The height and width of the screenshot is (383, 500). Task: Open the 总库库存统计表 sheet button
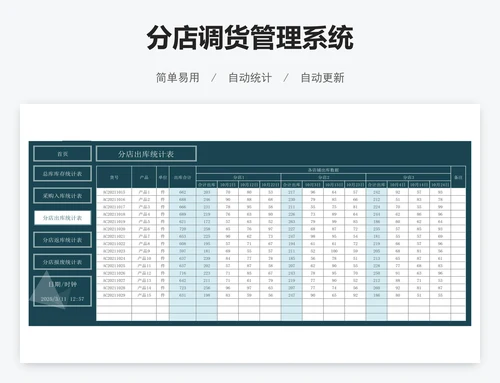(x=62, y=174)
